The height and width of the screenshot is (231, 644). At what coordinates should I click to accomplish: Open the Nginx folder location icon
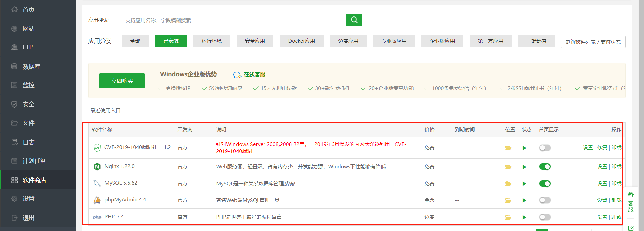508,167
